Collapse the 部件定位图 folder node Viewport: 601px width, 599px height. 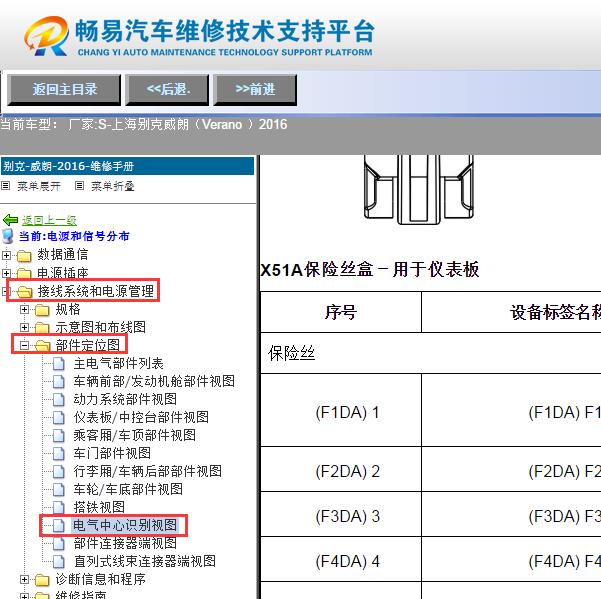point(24,345)
